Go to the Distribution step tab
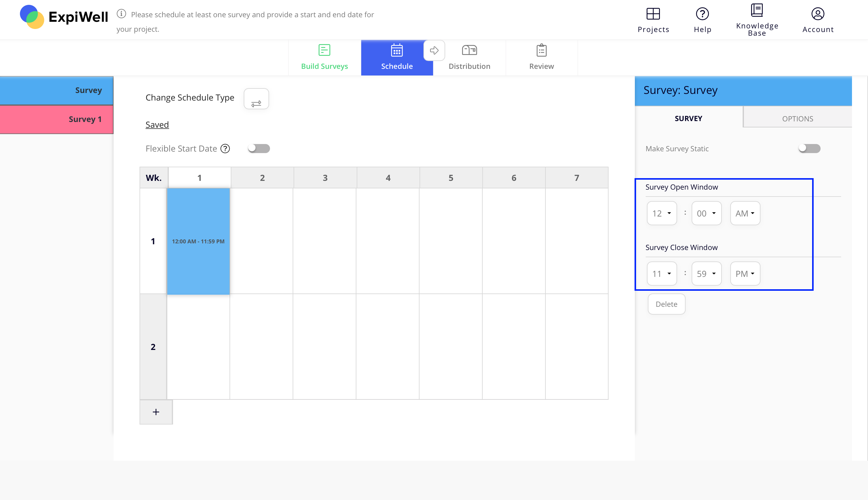Viewport: 868px width, 500px height. (x=469, y=57)
